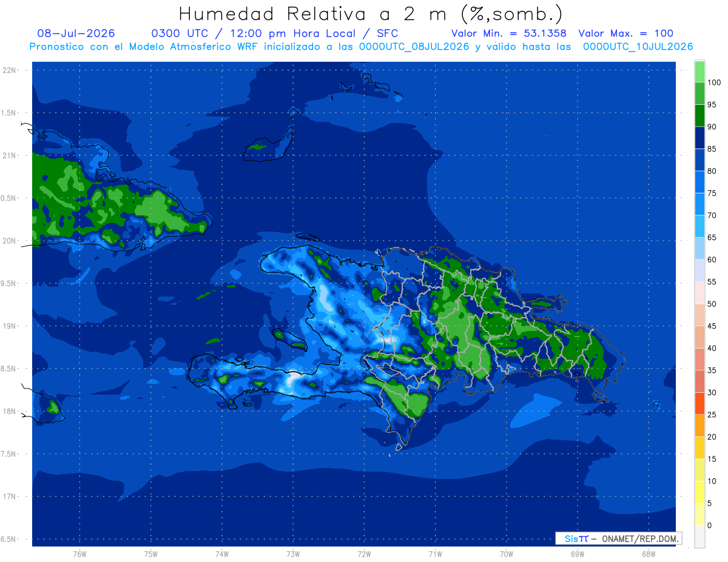Select the date '08-Jul-2026'

(x=76, y=33)
